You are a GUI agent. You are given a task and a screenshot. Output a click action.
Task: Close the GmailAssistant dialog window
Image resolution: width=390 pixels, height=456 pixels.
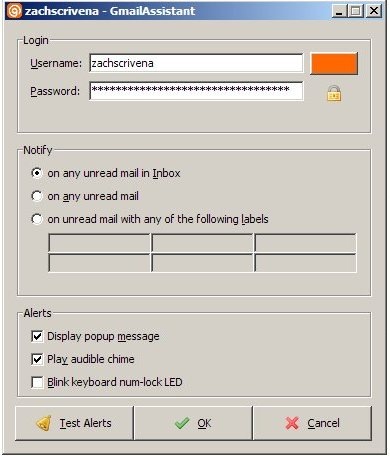pyautogui.click(x=374, y=11)
